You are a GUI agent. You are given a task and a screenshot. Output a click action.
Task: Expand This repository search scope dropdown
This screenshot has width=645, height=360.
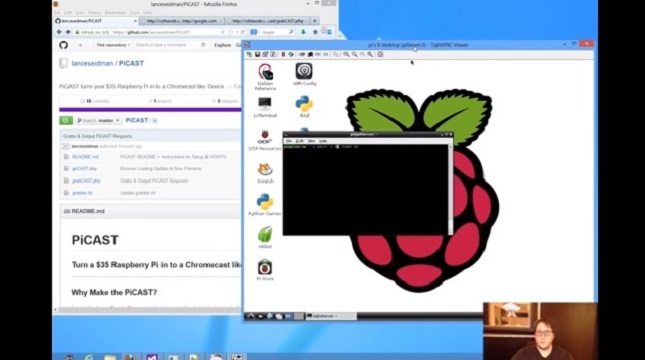click(x=113, y=45)
